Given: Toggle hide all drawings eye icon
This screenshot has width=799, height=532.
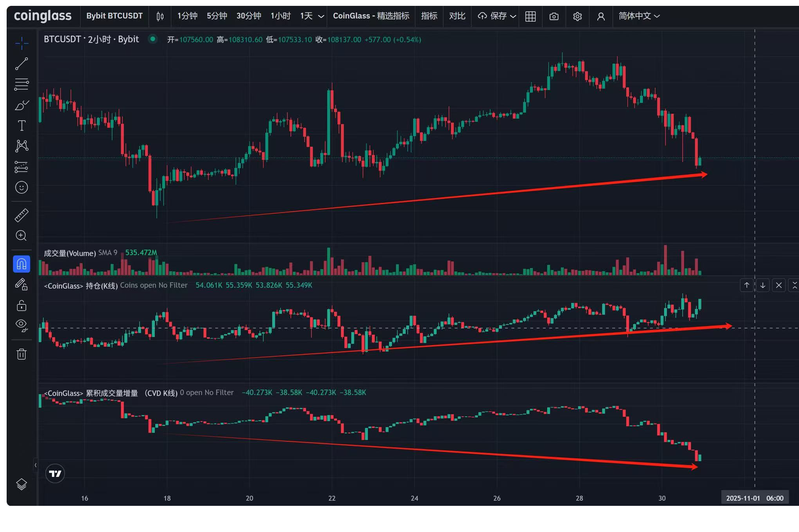Looking at the screenshot, I should pyautogui.click(x=21, y=325).
